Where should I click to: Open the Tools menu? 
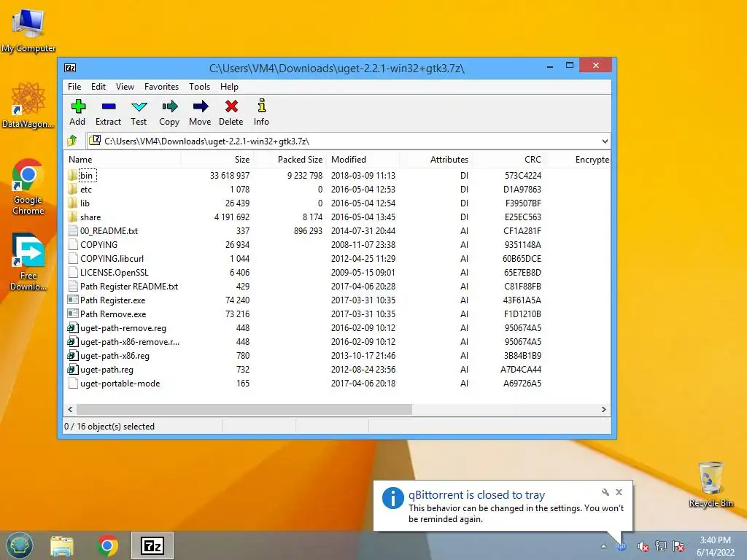click(199, 87)
